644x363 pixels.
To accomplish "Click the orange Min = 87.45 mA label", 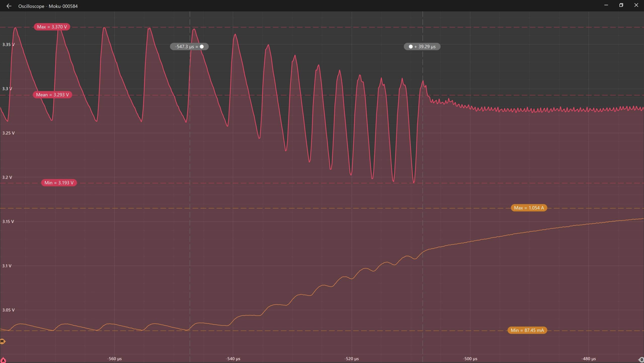I will [x=527, y=330].
